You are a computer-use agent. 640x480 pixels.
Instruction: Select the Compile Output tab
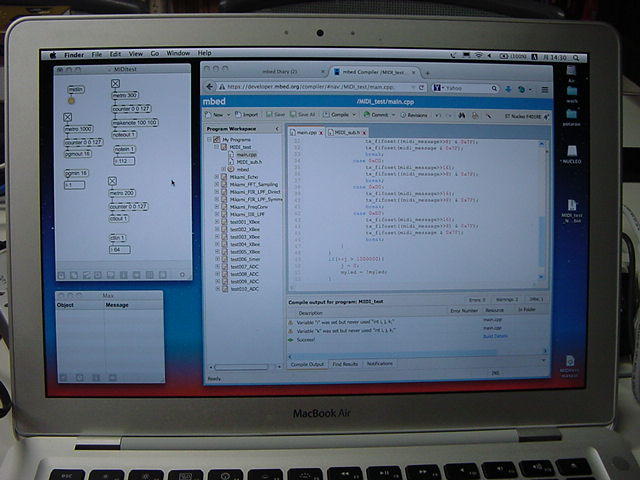tap(307, 364)
